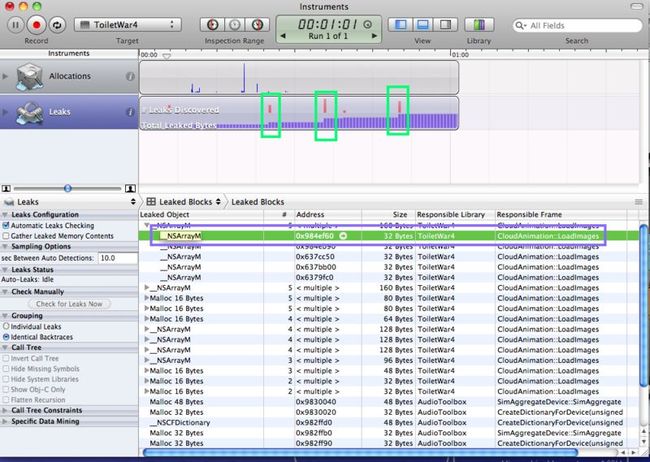Click the All Fields search box
This screenshot has height=462, width=650.
point(577,25)
